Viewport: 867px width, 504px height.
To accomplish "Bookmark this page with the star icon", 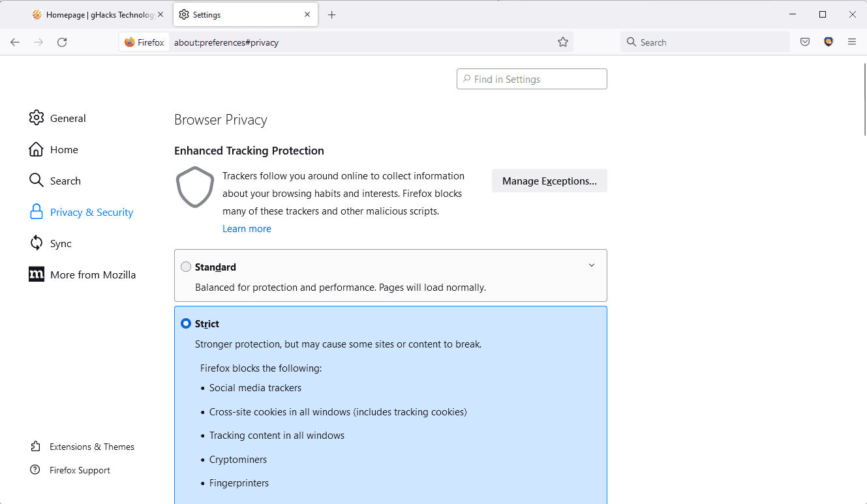I will pos(563,42).
